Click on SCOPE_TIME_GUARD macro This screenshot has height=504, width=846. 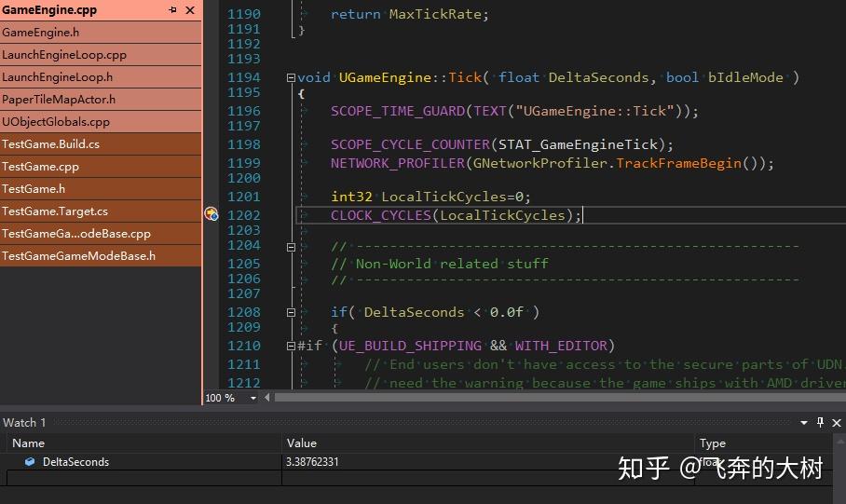398,111
